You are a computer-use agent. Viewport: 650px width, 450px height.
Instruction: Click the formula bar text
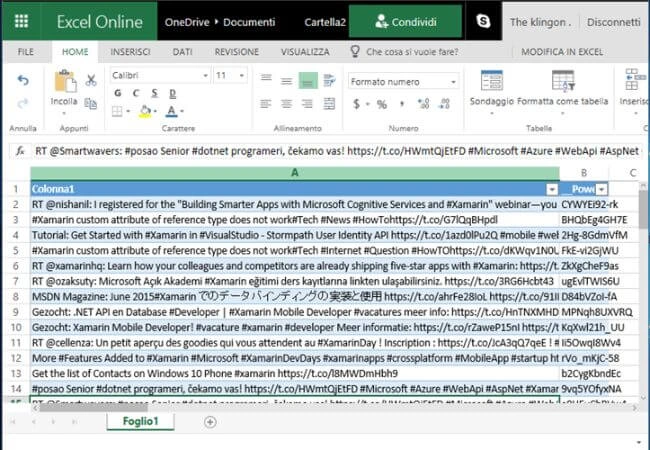click(x=337, y=151)
